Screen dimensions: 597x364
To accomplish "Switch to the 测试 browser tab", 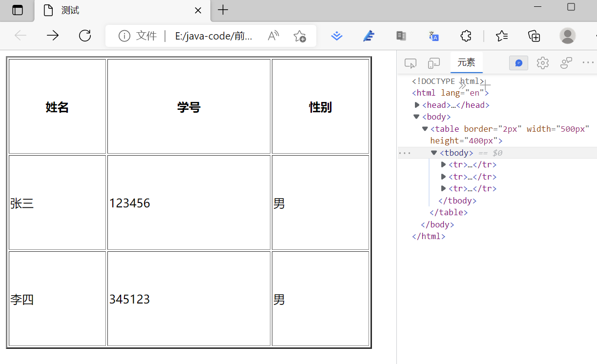I will click(x=122, y=10).
